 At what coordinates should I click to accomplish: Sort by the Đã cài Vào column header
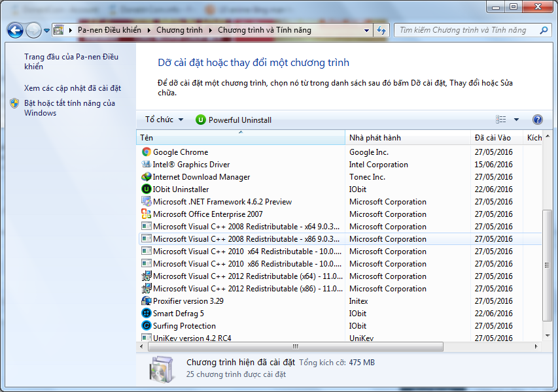(497, 138)
